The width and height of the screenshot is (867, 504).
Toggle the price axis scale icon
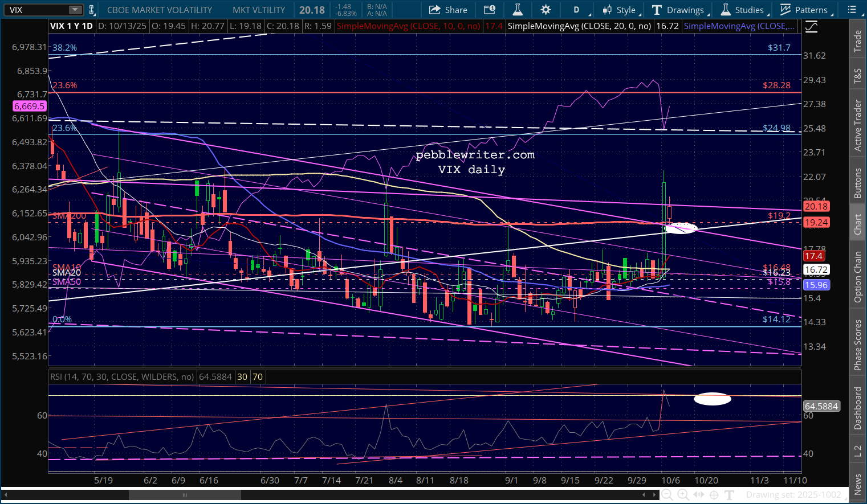pyautogui.click(x=811, y=27)
